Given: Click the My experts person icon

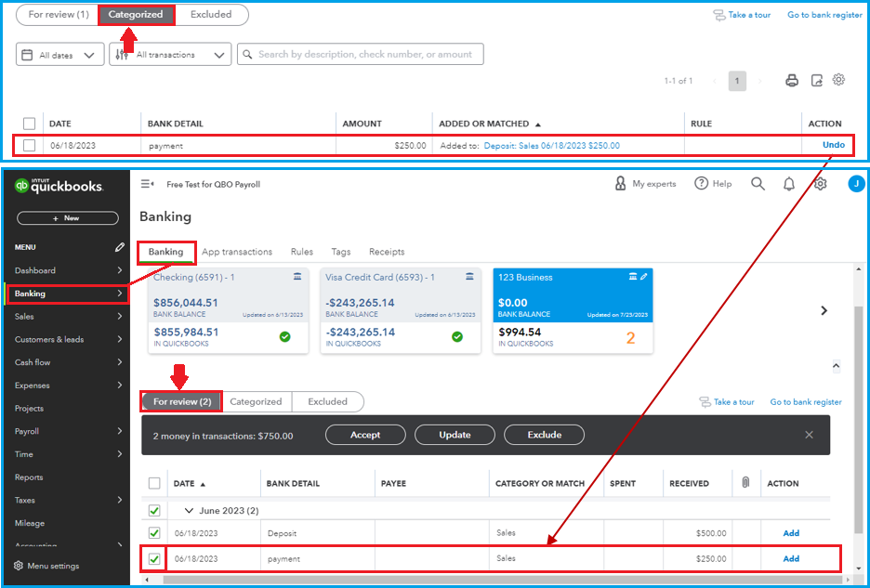Looking at the screenshot, I should tap(620, 184).
